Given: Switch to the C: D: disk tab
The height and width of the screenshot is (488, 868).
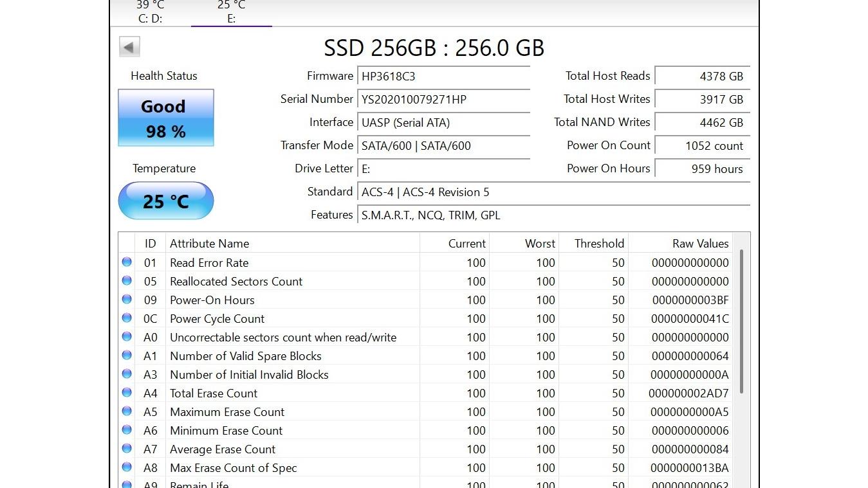Looking at the screenshot, I should point(151,12).
